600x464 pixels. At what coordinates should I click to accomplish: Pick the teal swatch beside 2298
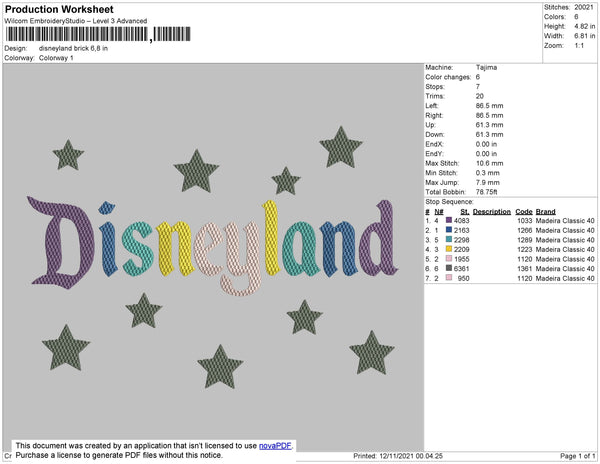[x=449, y=239]
